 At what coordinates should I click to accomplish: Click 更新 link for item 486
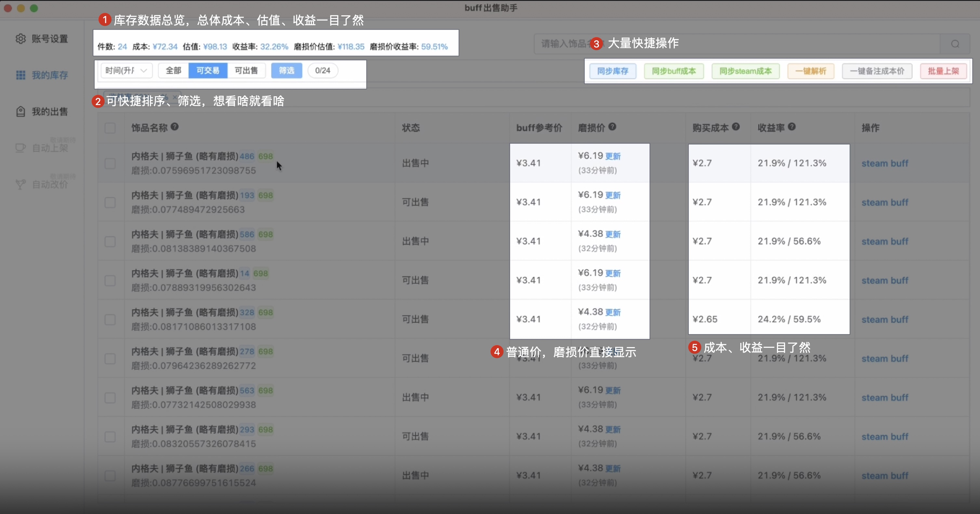pos(613,156)
